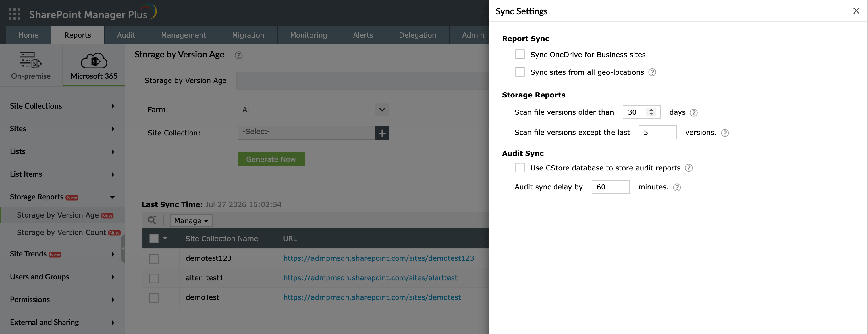Open the Delegation tab
The width and height of the screenshot is (868, 334).
pyautogui.click(x=418, y=35)
